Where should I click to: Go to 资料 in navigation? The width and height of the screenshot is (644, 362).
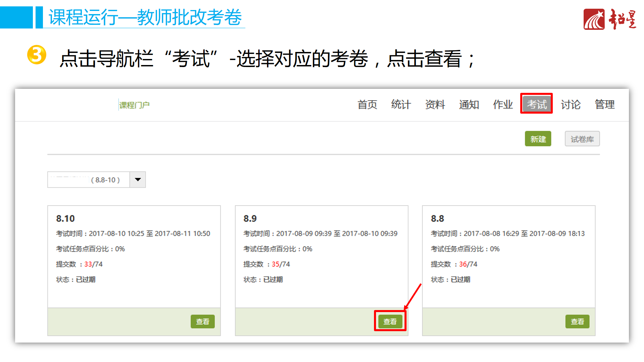tap(435, 105)
